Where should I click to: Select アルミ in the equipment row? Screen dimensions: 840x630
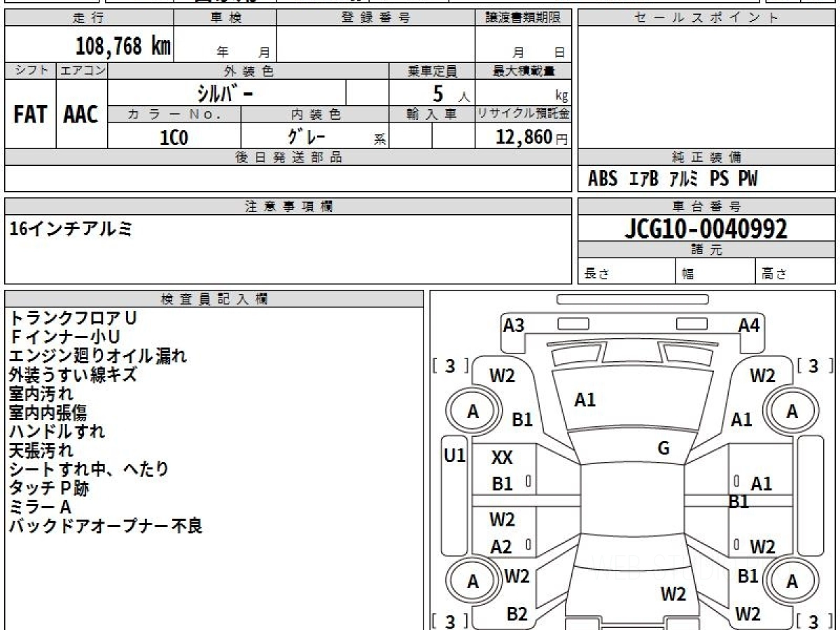pos(684,179)
